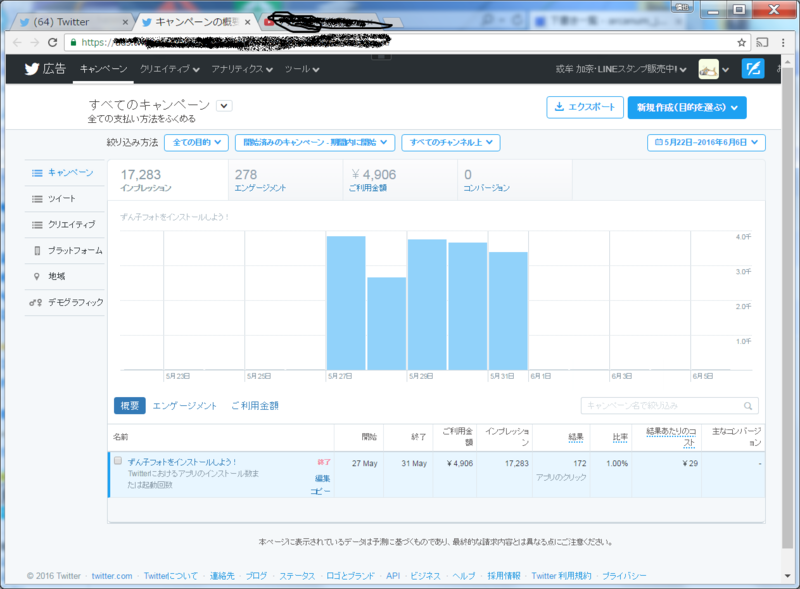
Task: Close the (64) Twitter tab
Action: click(x=125, y=22)
